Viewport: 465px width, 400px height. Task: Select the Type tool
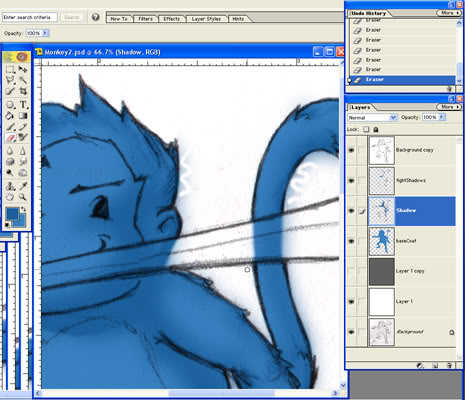coord(23,105)
